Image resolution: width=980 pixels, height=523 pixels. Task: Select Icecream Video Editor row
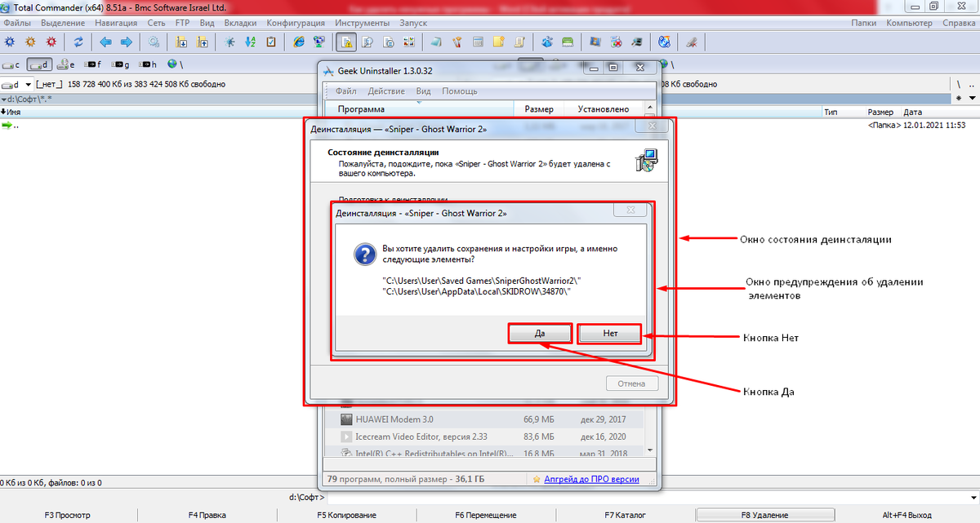(x=484, y=437)
